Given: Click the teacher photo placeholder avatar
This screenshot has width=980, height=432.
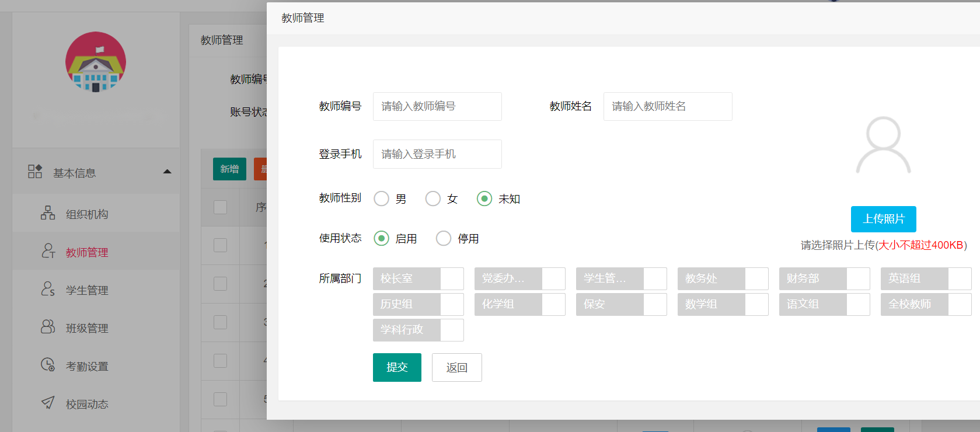Looking at the screenshot, I should pos(883,145).
